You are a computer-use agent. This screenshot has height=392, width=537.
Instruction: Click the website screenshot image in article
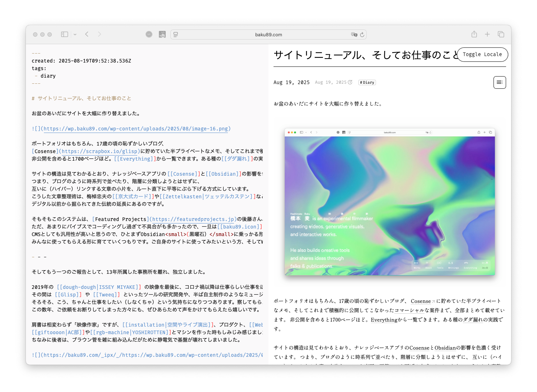pyautogui.click(x=390, y=202)
